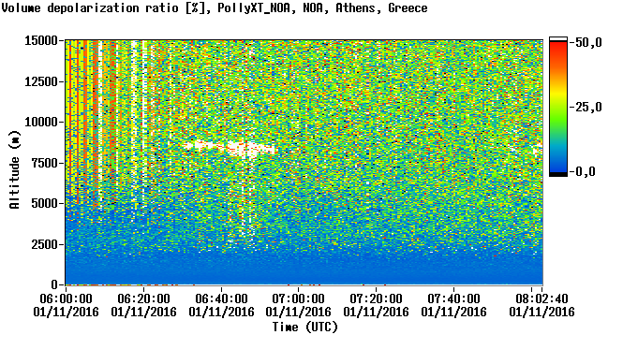The image size is (623, 364).
Task: Click the 10000 altitude tick label
Action: tap(41, 122)
